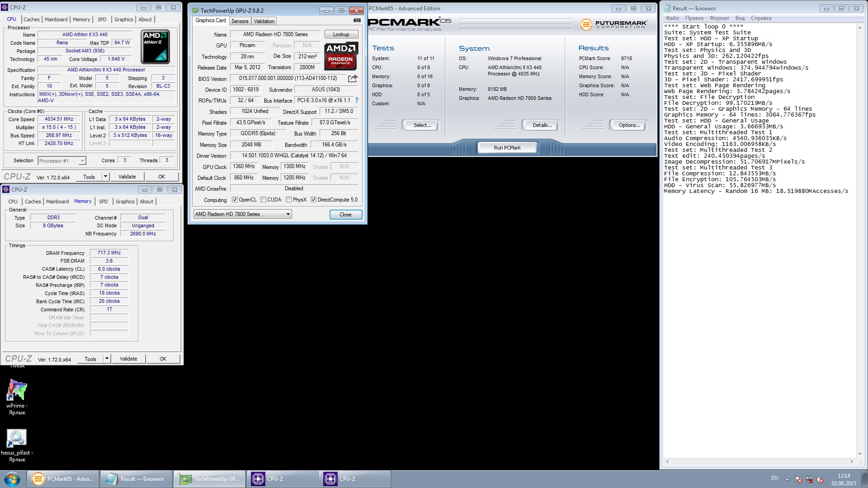
Task: Click the GPU Name field in GPU-Z
Action: [275, 34]
